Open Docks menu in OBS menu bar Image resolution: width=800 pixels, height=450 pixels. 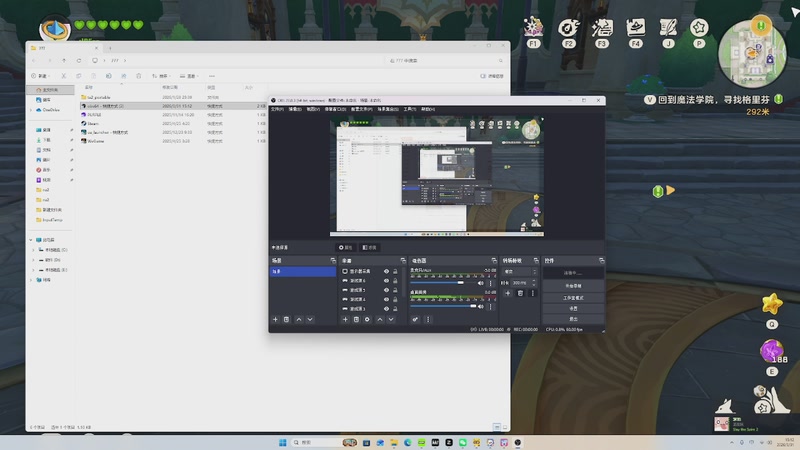click(334, 109)
